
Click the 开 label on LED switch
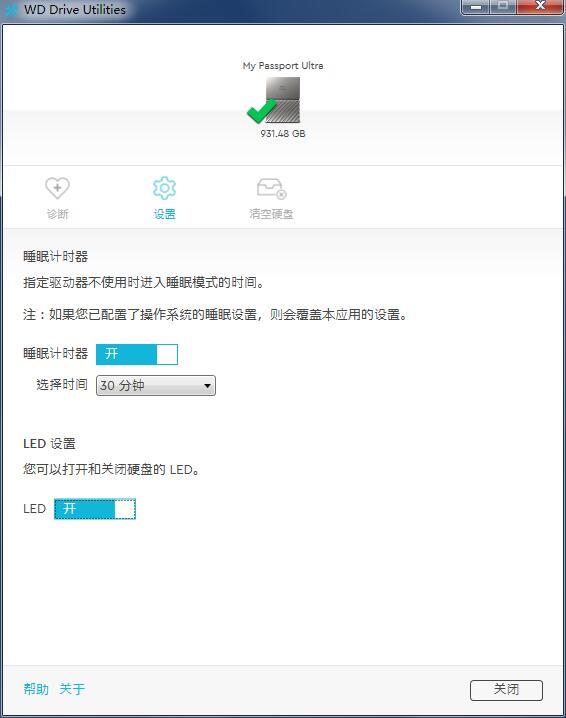click(x=69, y=509)
